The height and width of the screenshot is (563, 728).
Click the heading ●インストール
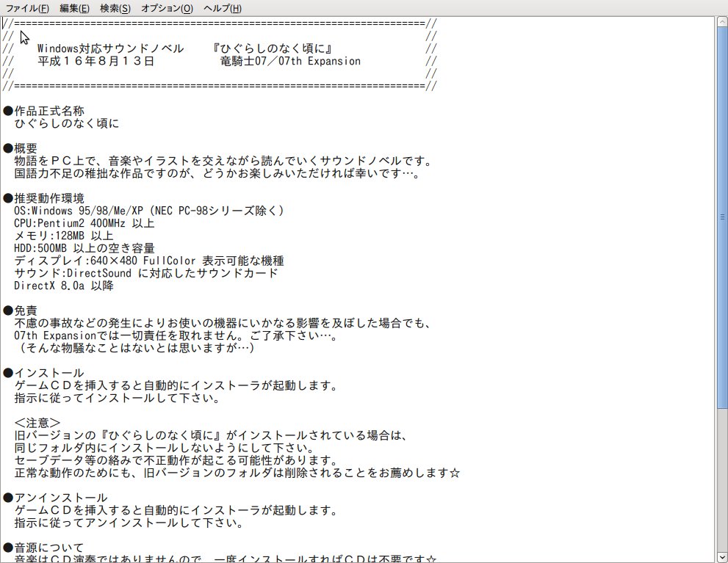(43, 374)
